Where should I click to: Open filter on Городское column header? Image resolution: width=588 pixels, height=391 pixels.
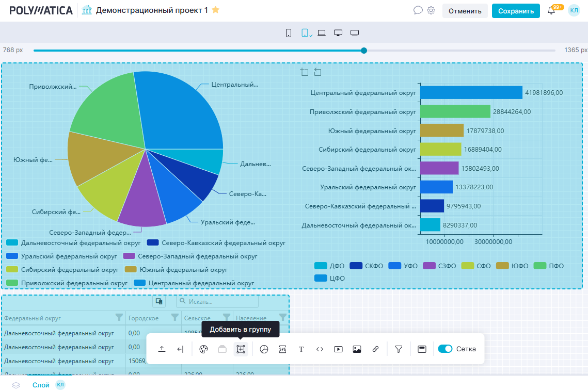174,317
